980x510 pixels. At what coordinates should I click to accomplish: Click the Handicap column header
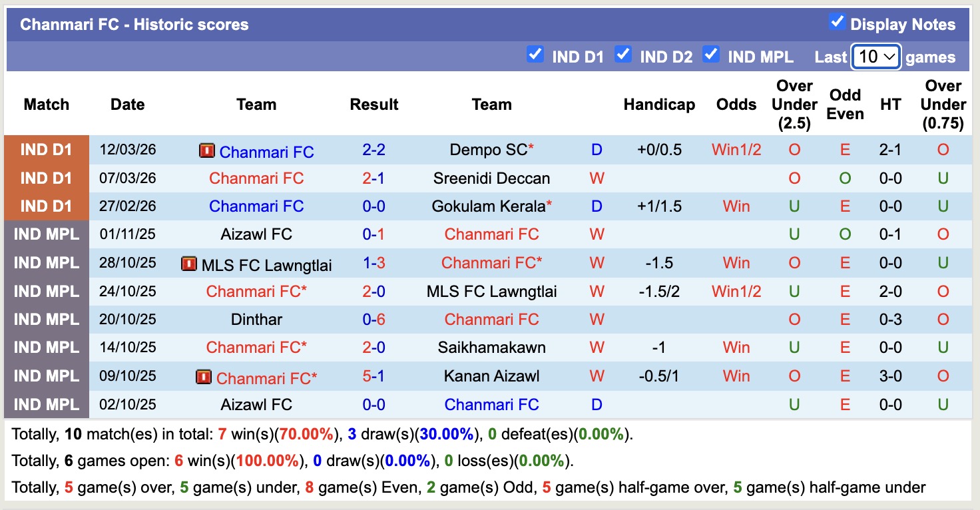tap(659, 105)
